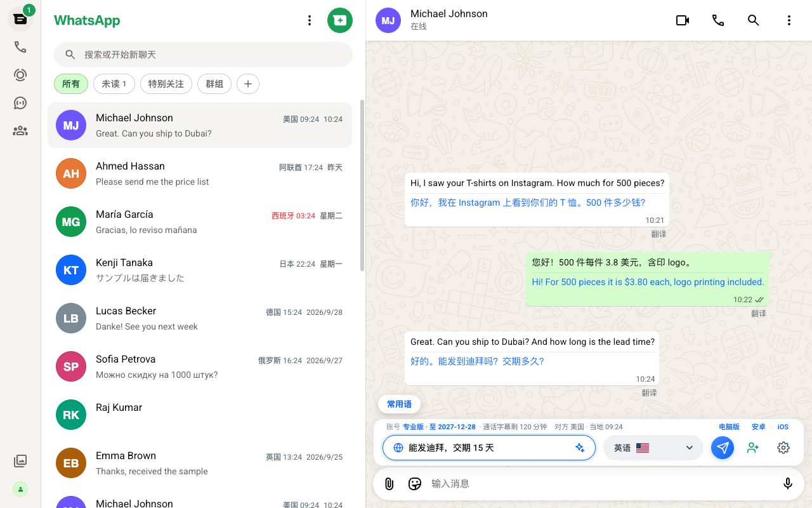812x508 pixels.
Task: Start a new chat with green button
Action: pos(340,20)
